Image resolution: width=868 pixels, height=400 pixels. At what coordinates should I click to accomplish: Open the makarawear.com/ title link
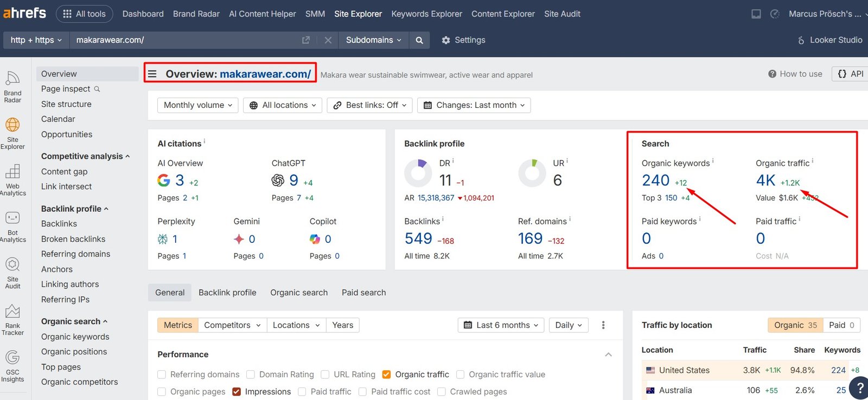pos(265,74)
